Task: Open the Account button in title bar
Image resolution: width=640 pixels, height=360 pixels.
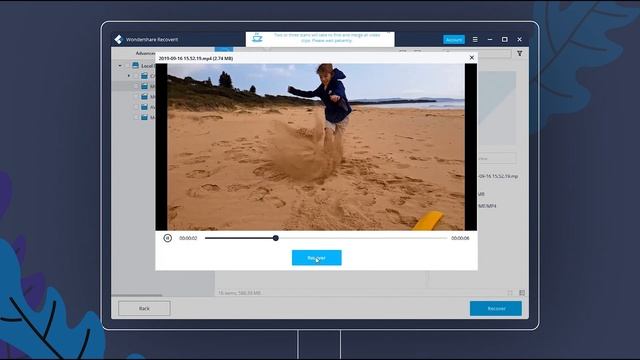Action: [x=454, y=40]
